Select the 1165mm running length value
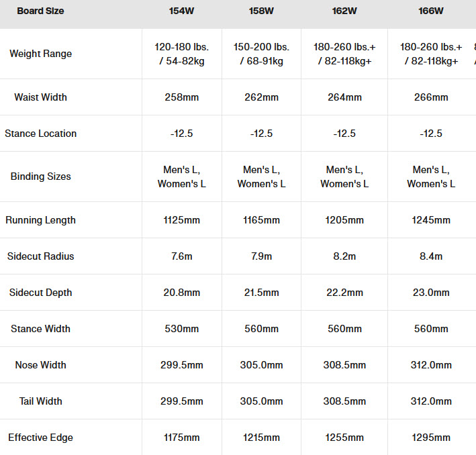This screenshot has width=476, height=455. [x=261, y=220]
